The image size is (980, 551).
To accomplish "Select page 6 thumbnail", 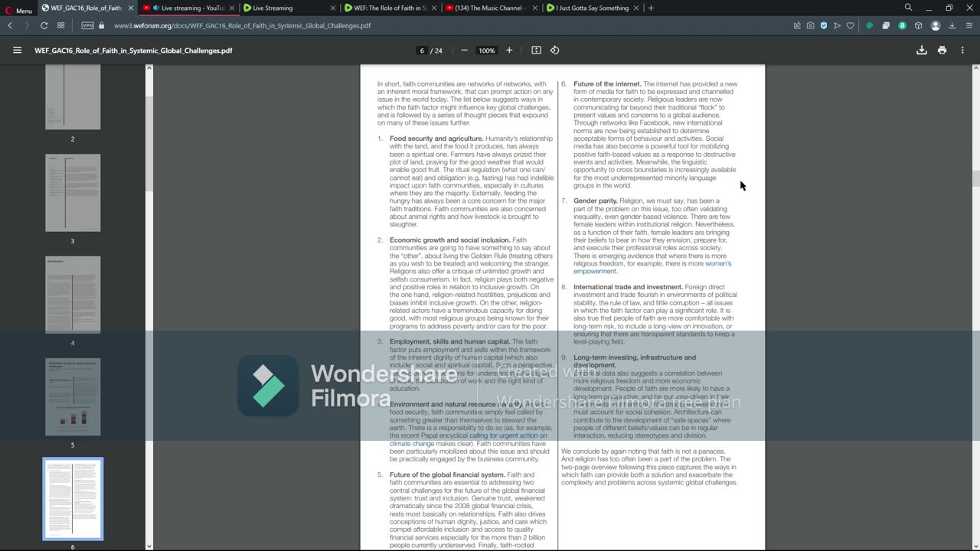I will click(73, 499).
